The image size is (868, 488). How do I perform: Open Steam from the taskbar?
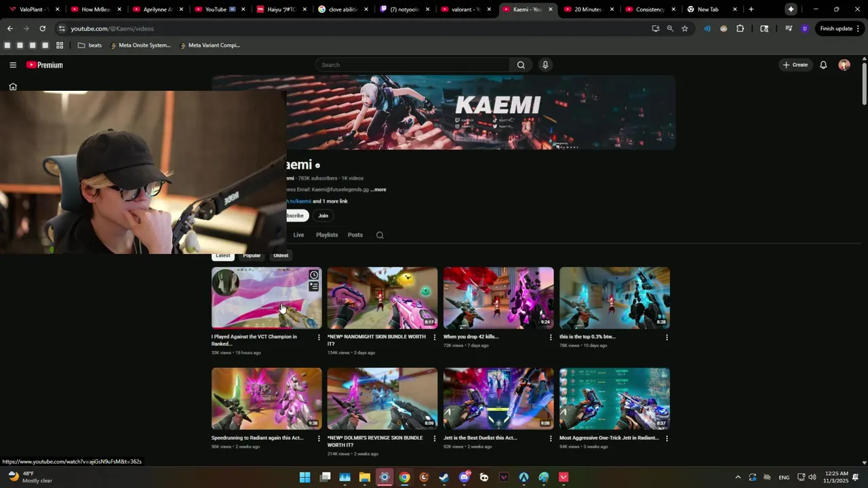(x=443, y=477)
